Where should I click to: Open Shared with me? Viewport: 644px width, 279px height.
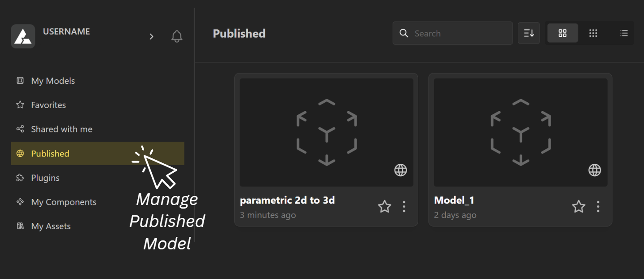pos(61,129)
